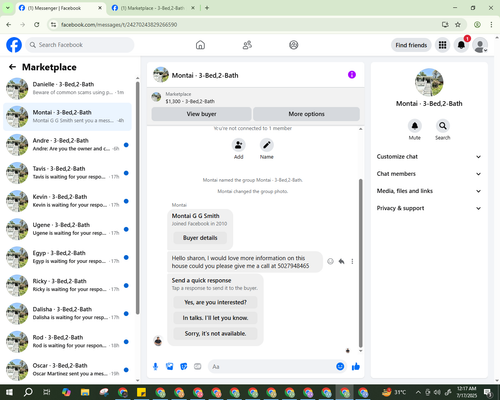Open the notifications bell
The image size is (500, 400).
coord(461,45)
